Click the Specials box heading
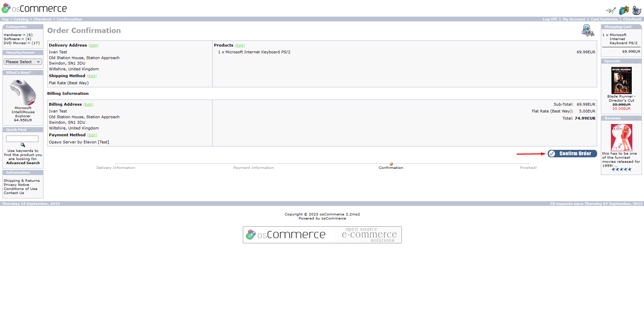 pos(612,61)
